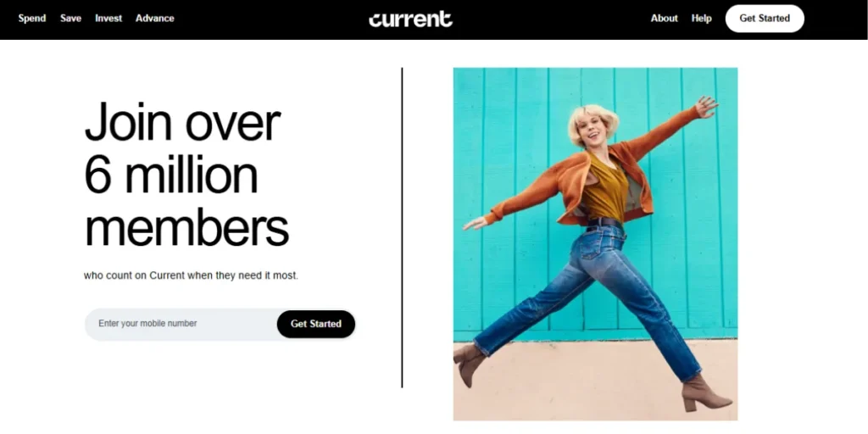868x434 pixels.
Task: Open the Help link
Action: pos(701,19)
